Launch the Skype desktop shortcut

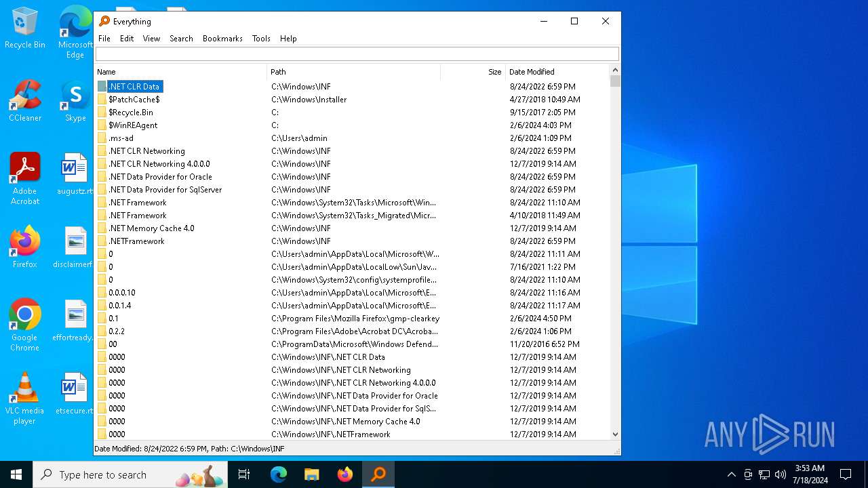click(x=75, y=100)
